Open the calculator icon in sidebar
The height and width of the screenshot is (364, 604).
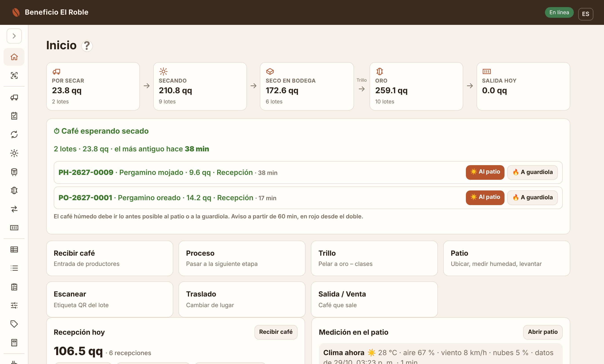pyautogui.click(x=14, y=342)
